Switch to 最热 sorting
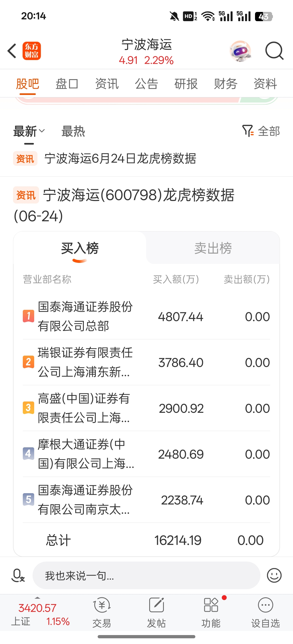Viewport: 293px width, 644px height. tap(73, 131)
